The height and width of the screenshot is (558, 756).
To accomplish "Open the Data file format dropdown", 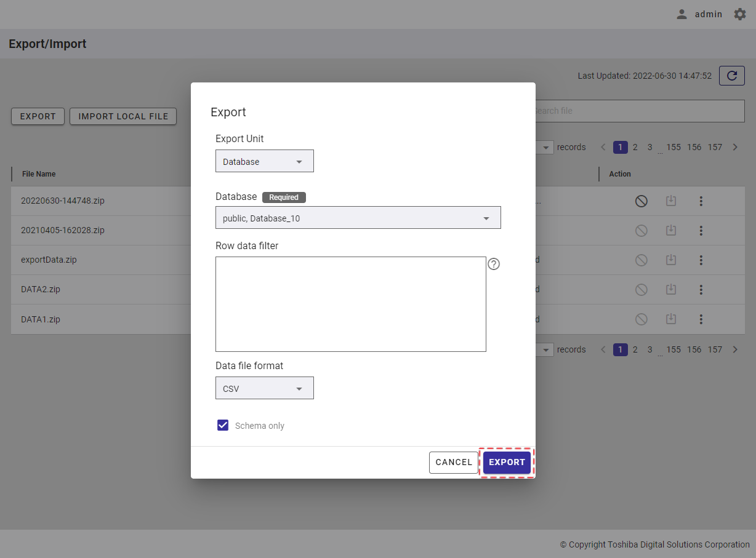I will [265, 389].
